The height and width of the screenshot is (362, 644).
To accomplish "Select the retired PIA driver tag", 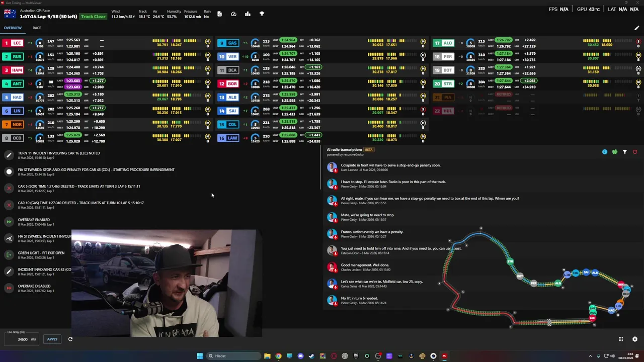I will pyautogui.click(x=443, y=98).
